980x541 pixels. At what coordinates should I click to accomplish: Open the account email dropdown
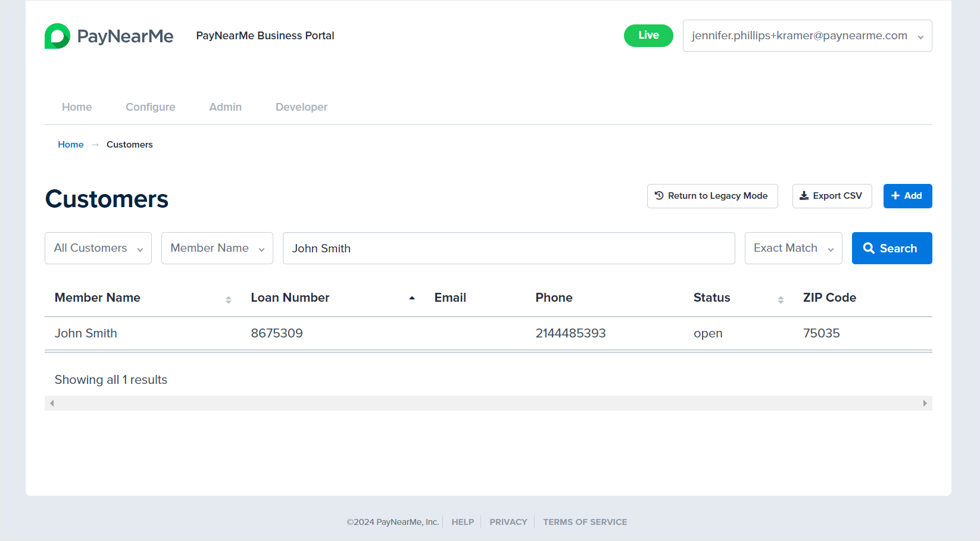(x=807, y=36)
